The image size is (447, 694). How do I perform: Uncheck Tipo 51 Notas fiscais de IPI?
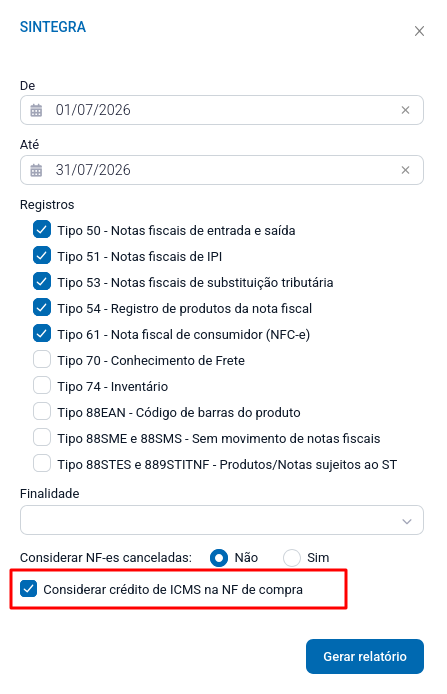[42, 256]
